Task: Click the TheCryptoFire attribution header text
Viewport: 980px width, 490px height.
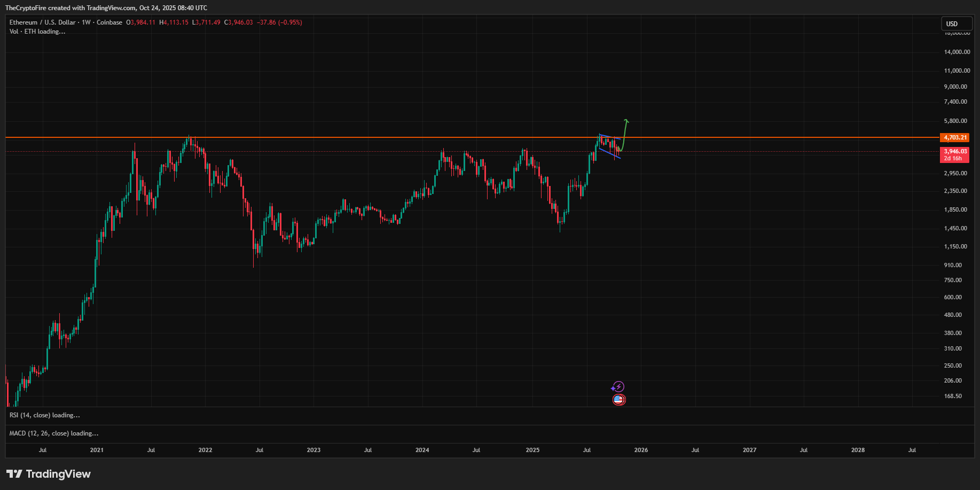Action: [106, 8]
